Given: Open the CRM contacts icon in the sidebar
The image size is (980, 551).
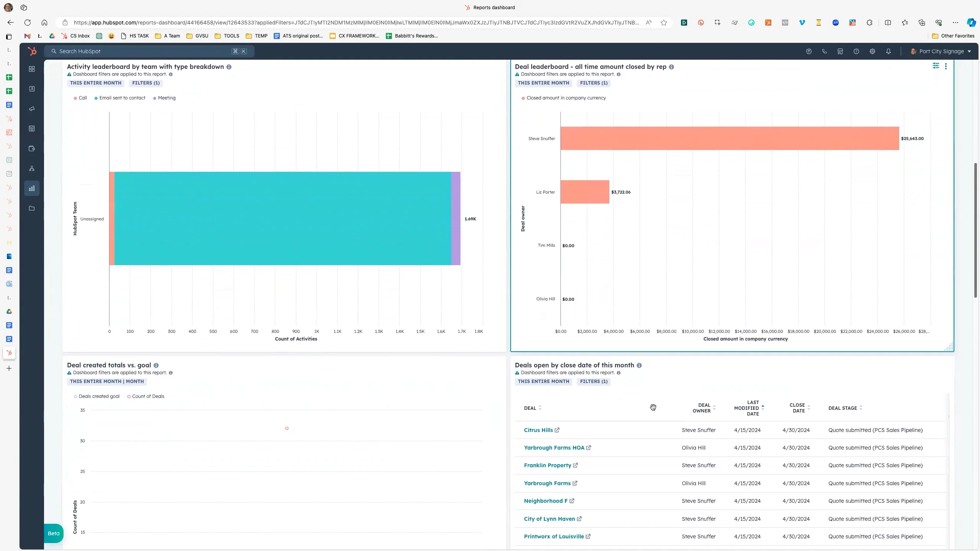Looking at the screenshot, I should 32,89.
